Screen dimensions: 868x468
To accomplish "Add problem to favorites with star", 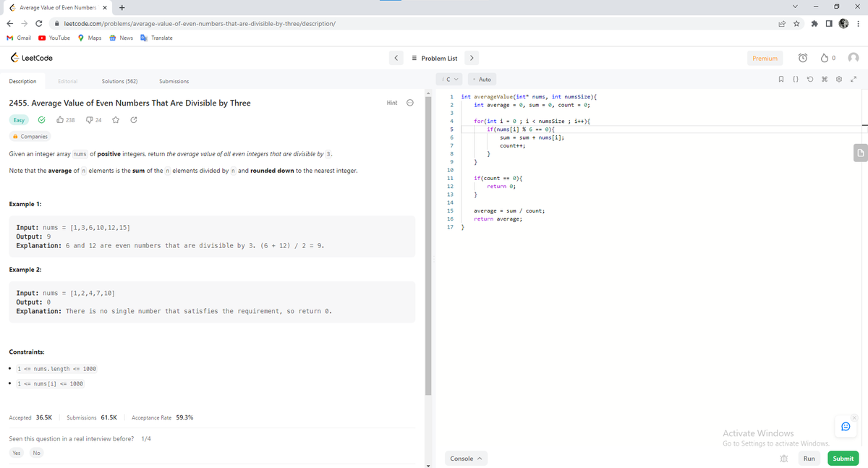I will point(116,120).
